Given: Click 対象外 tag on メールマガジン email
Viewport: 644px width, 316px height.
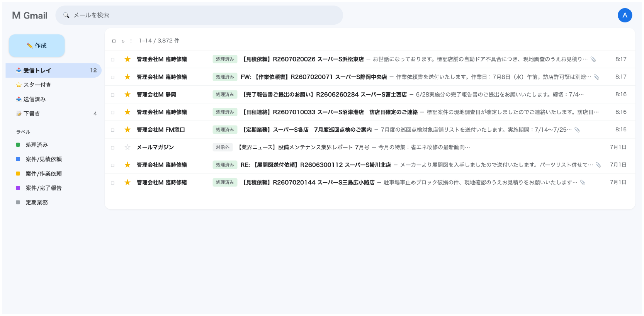Looking at the screenshot, I should point(223,147).
